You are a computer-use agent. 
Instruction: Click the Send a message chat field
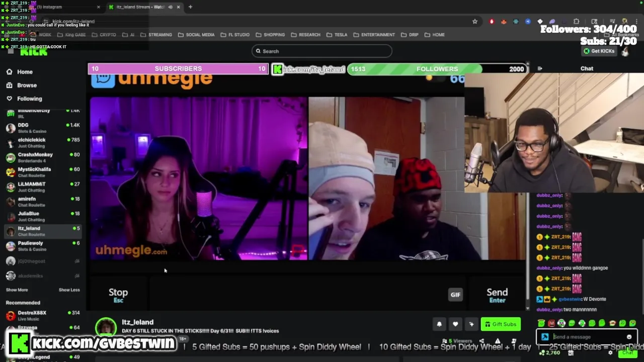[587, 337]
